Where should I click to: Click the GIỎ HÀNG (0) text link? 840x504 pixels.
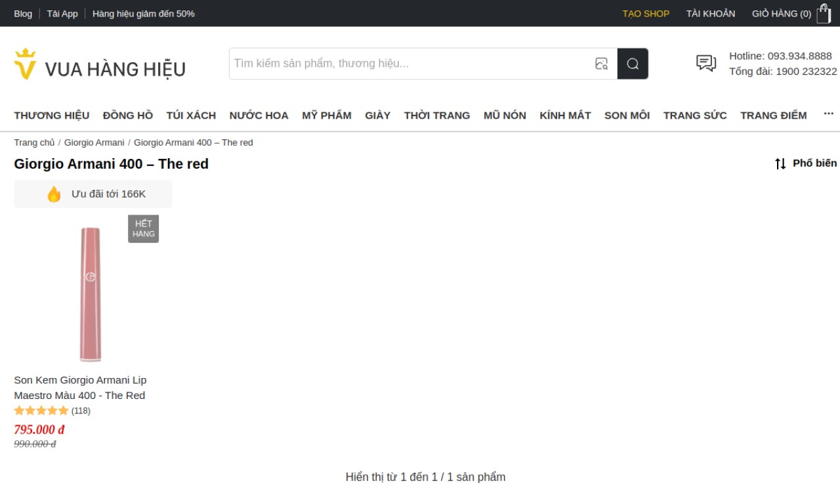tap(782, 13)
